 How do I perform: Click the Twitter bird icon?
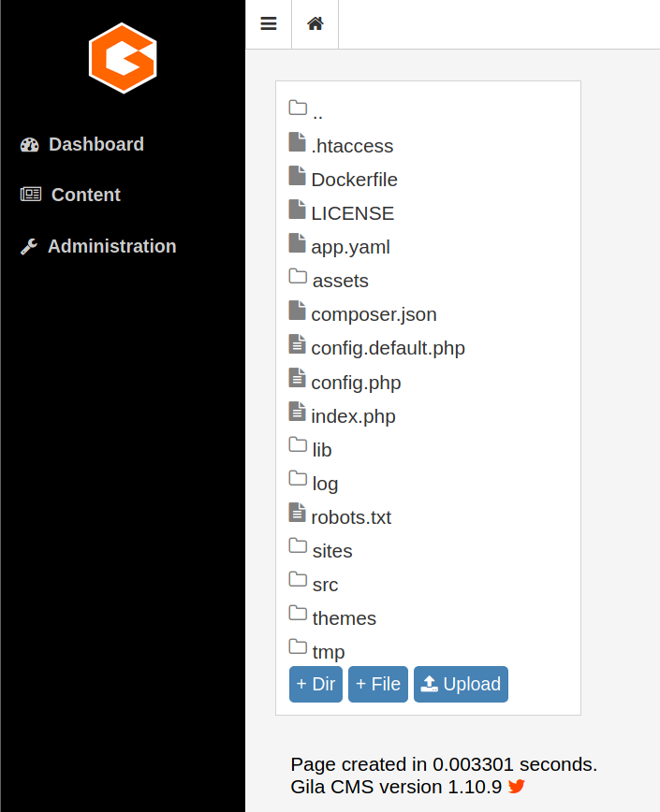(x=517, y=787)
